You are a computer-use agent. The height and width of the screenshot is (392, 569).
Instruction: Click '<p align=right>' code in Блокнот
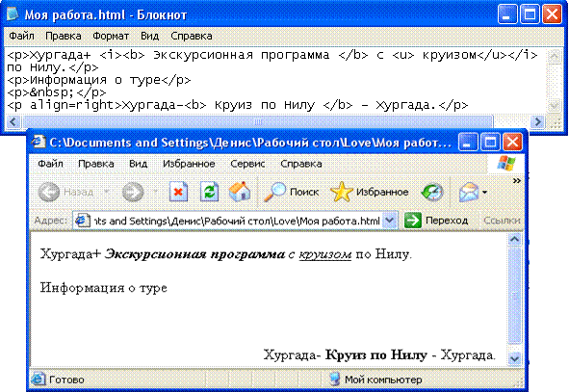pos(64,105)
